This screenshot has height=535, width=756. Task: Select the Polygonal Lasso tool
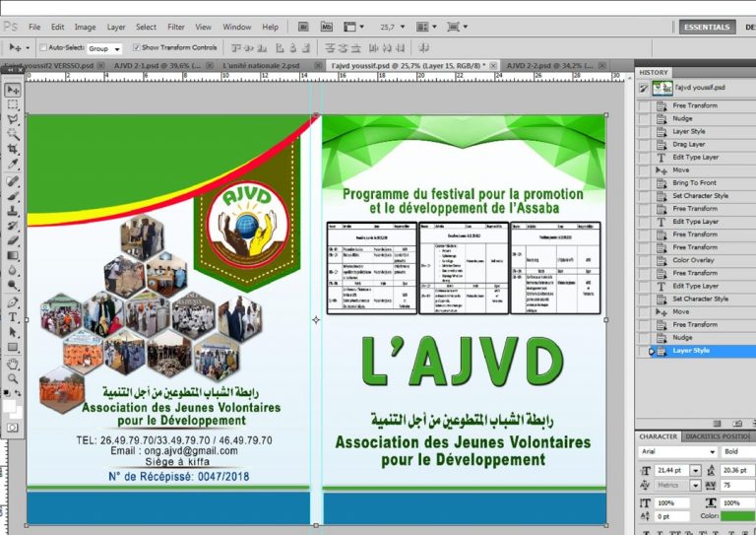[x=13, y=119]
